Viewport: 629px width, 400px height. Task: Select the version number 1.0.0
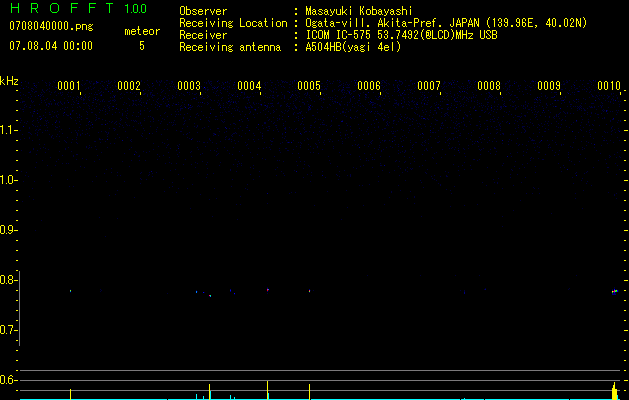click(136, 9)
